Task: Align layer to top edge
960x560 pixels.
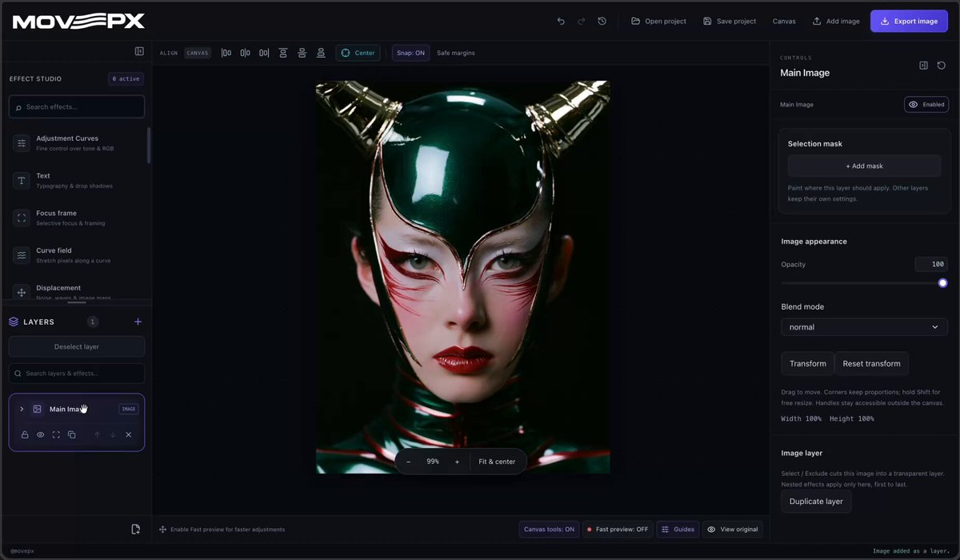Action: (x=283, y=53)
